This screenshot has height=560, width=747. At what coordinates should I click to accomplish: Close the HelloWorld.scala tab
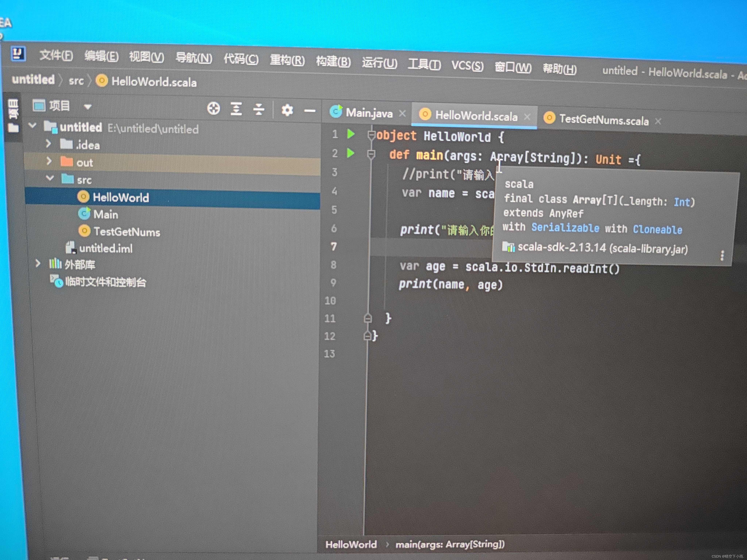(527, 117)
